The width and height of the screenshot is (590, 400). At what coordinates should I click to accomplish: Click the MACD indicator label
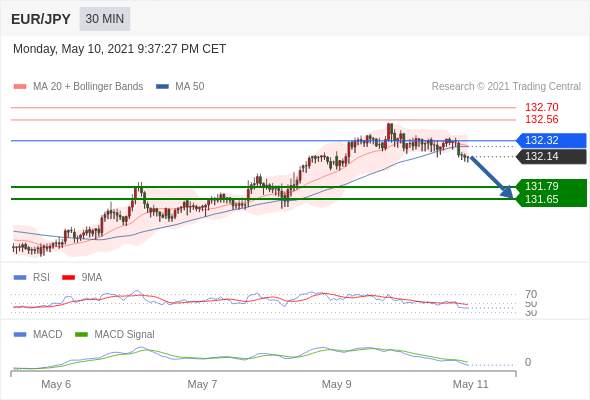[48, 334]
